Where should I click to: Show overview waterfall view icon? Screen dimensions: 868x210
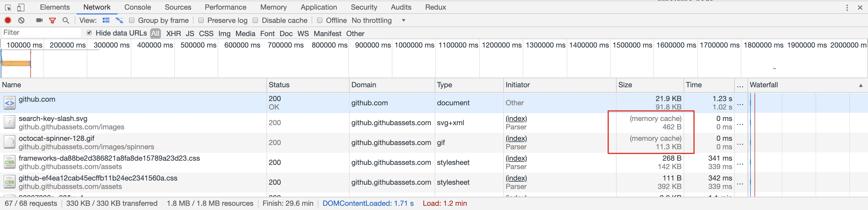coord(119,20)
